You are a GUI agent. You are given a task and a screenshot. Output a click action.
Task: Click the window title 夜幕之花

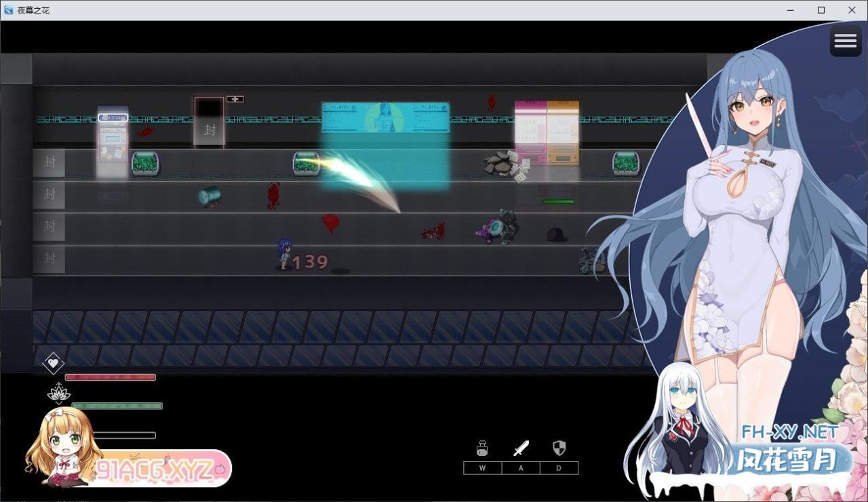click(33, 10)
